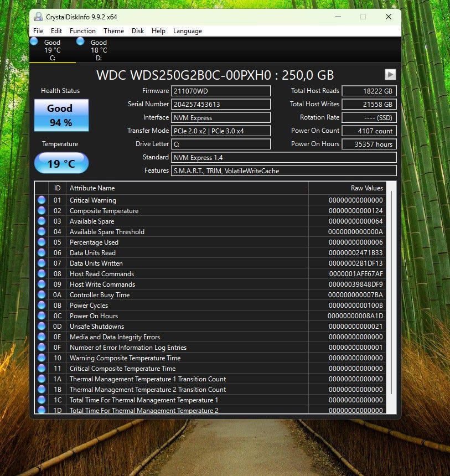Open the Function menu
This screenshot has height=476, width=450.
coord(82,31)
